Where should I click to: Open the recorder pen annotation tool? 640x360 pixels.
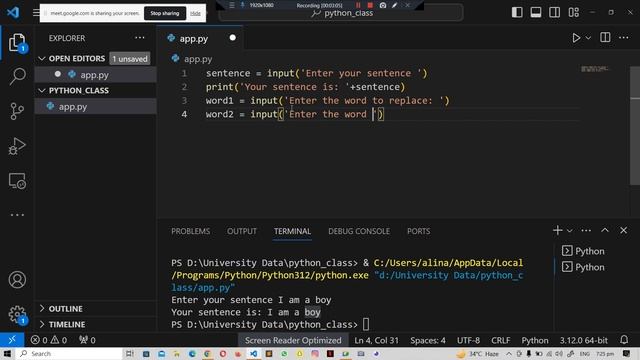point(395,5)
